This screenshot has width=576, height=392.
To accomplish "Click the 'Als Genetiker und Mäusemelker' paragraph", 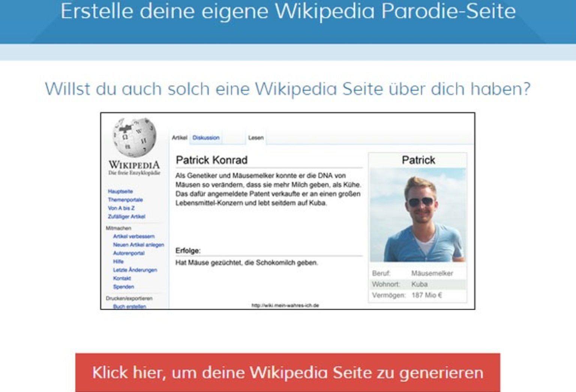I will (x=268, y=189).
